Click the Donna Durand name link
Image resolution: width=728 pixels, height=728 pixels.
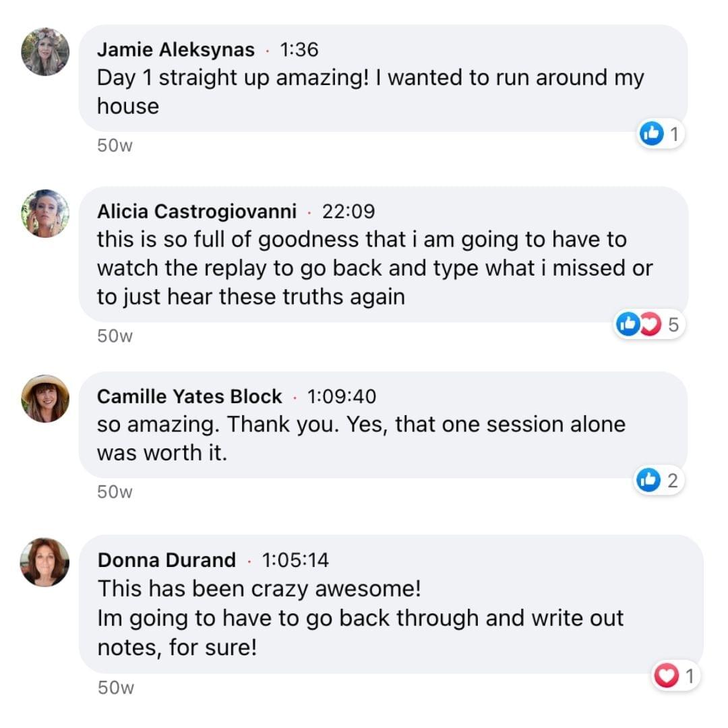tap(166, 560)
